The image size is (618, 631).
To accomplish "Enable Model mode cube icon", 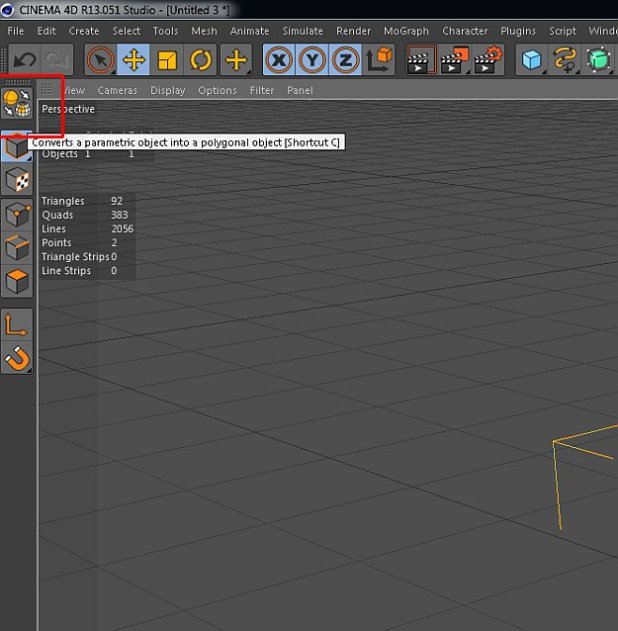I will pos(17,146).
